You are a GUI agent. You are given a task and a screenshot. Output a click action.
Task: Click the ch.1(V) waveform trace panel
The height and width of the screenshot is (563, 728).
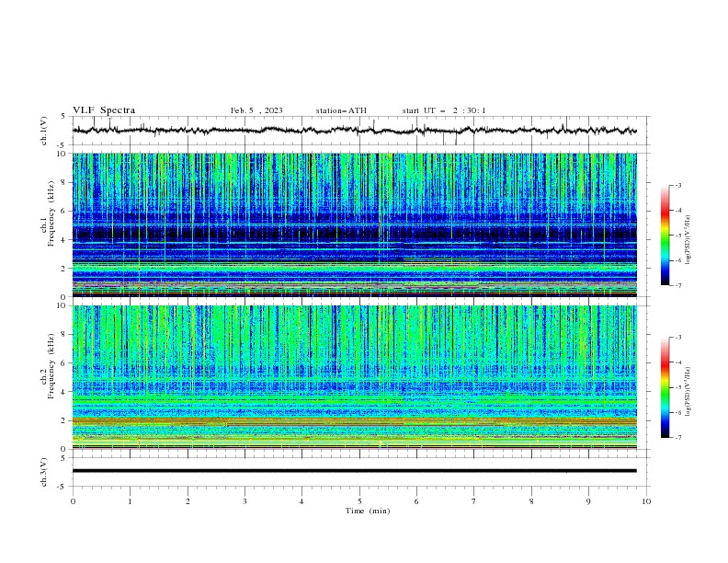361,131
